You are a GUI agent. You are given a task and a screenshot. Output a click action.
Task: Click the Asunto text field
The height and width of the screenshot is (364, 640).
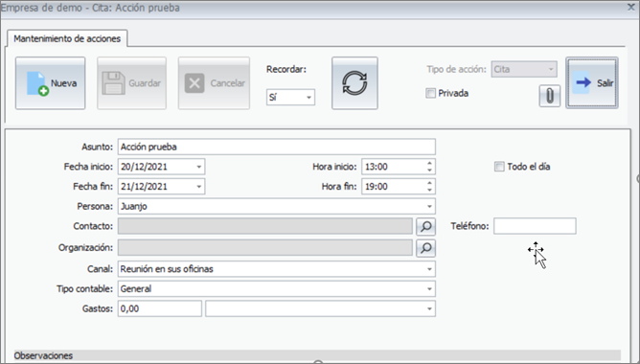(276, 147)
